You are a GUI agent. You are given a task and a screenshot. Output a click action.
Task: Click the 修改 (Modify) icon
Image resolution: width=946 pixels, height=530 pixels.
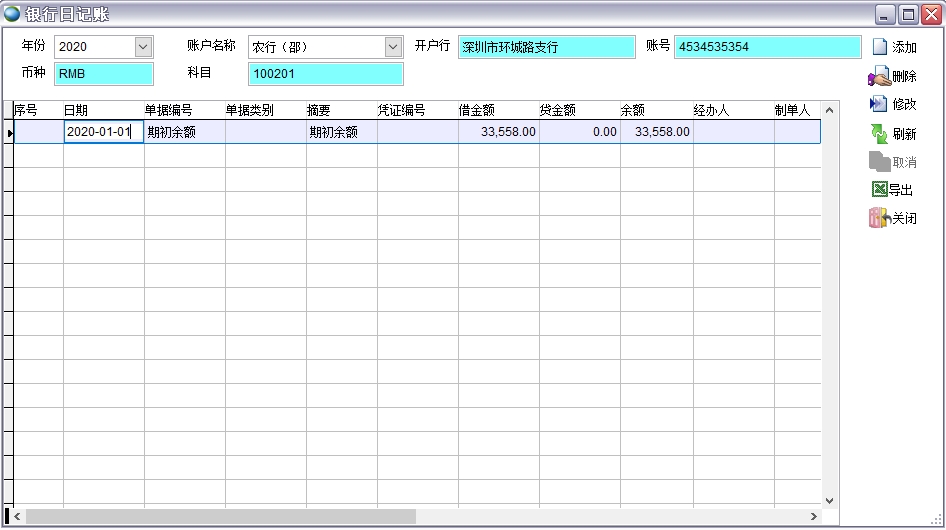(x=879, y=104)
